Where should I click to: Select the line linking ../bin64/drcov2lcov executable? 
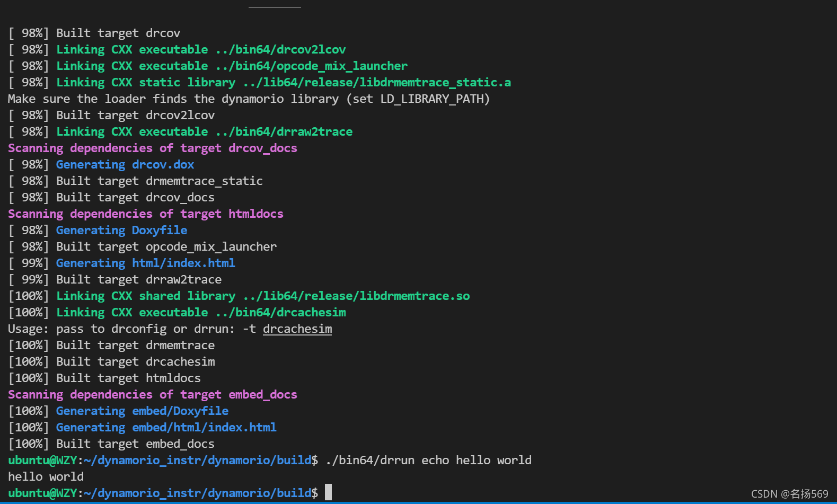point(177,50)
